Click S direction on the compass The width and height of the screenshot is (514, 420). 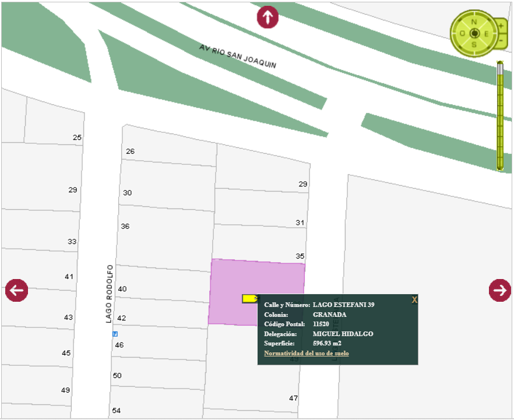pos(474,44)
